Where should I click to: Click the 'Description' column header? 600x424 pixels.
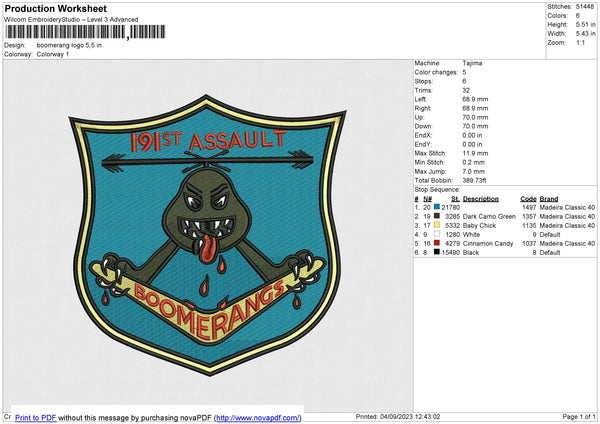tap(481, 199)
